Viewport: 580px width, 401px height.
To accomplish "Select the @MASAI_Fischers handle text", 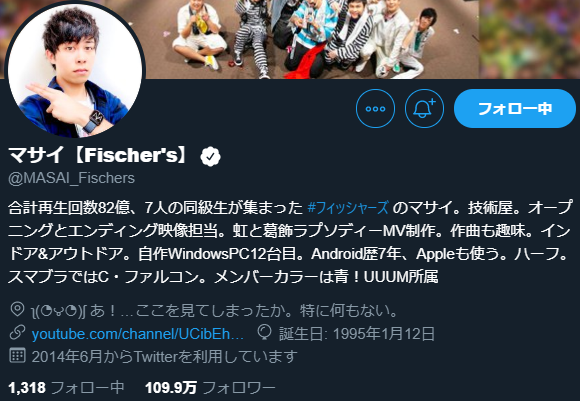I will pyautogui.click(x=71, y=178).
